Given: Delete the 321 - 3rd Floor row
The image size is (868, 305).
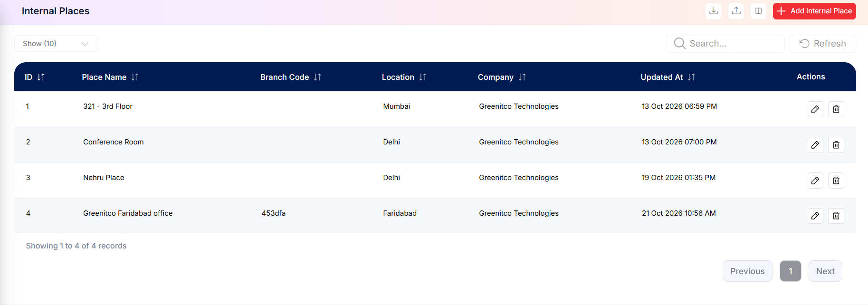Looking at the screenshot, I should [x=836, y=109].
